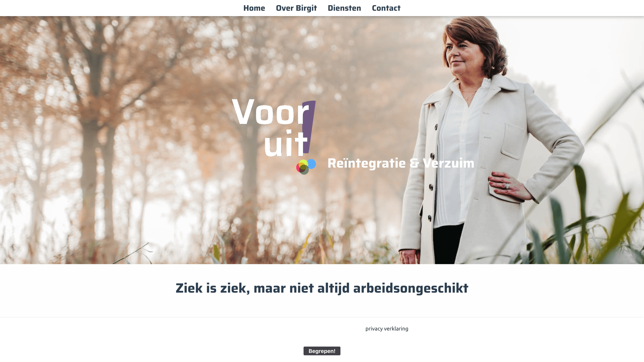644x362 pixels.
Task: Open the privacy verklaring link
Action: pyautogui.click(x=387, y=329)
